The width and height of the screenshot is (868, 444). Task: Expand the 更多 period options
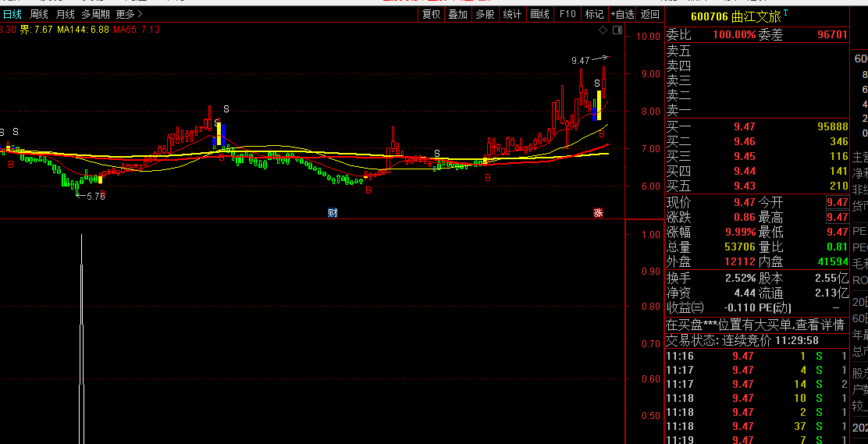(x=129, y=14)
